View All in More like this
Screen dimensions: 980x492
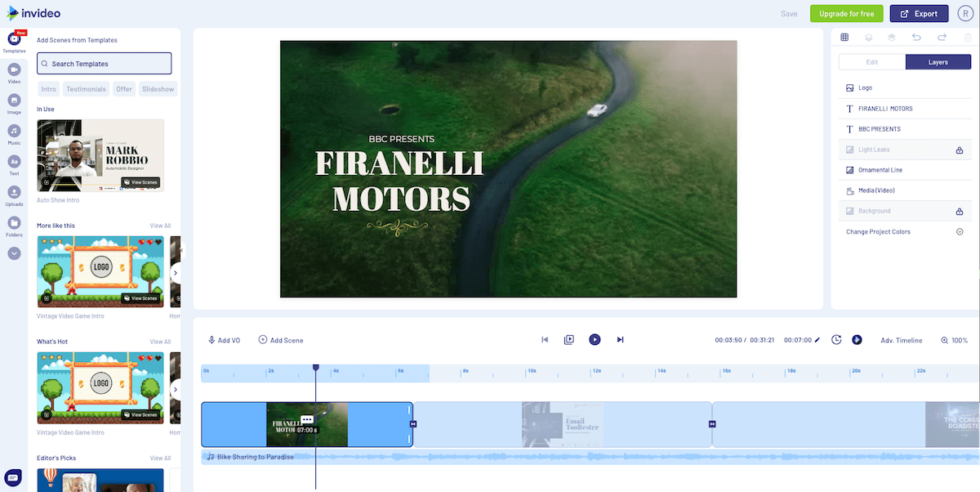[160, 226]
